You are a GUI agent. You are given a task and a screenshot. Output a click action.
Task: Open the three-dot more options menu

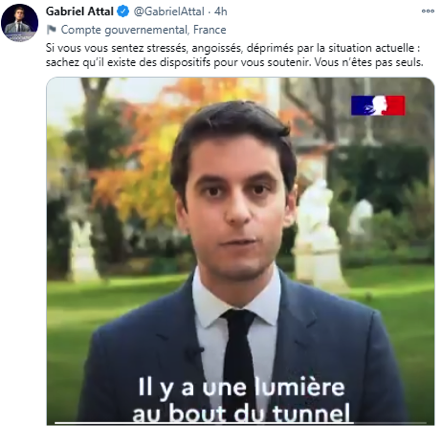click(428, 11)
